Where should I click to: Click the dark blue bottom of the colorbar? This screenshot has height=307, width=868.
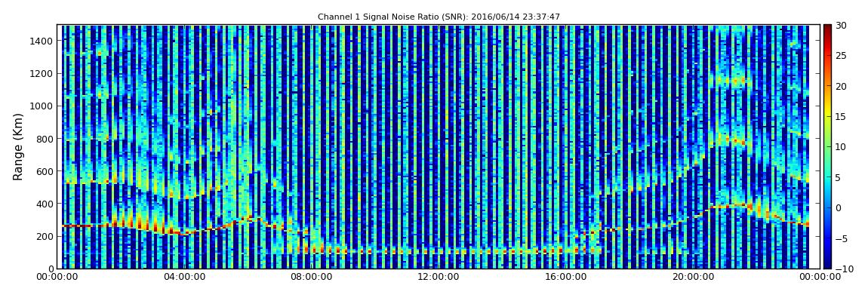point(827,264)
